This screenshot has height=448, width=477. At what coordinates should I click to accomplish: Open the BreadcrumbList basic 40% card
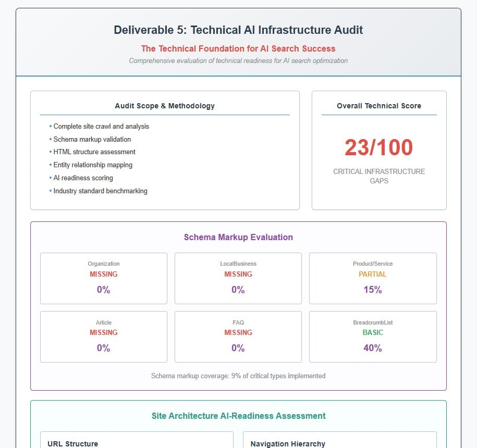[373, 337]
